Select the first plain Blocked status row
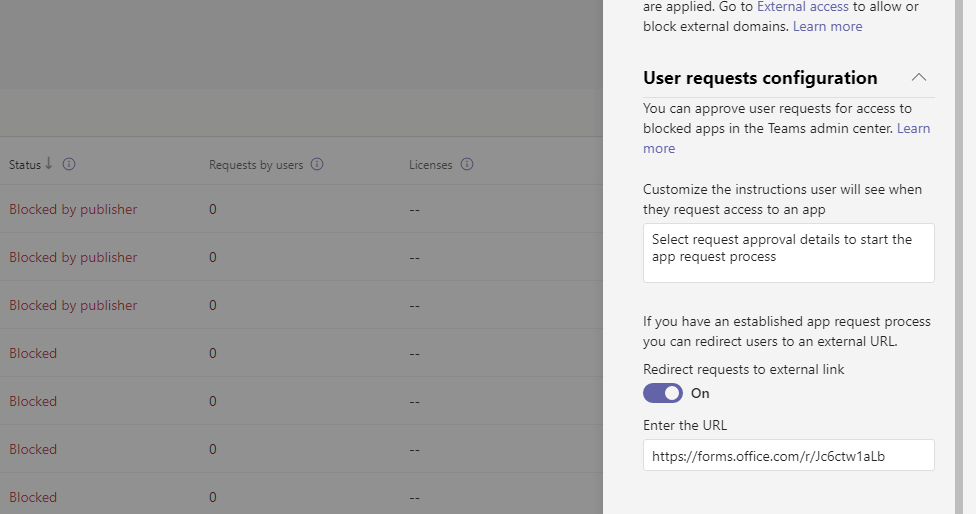 [33, 353]
